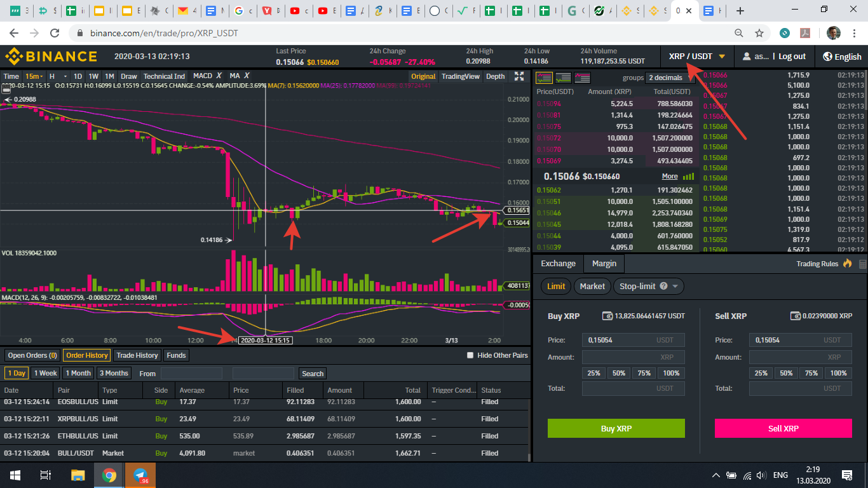868x488 pixels.
Task: Open Task View on the taskbar
Action: (46, 475)
